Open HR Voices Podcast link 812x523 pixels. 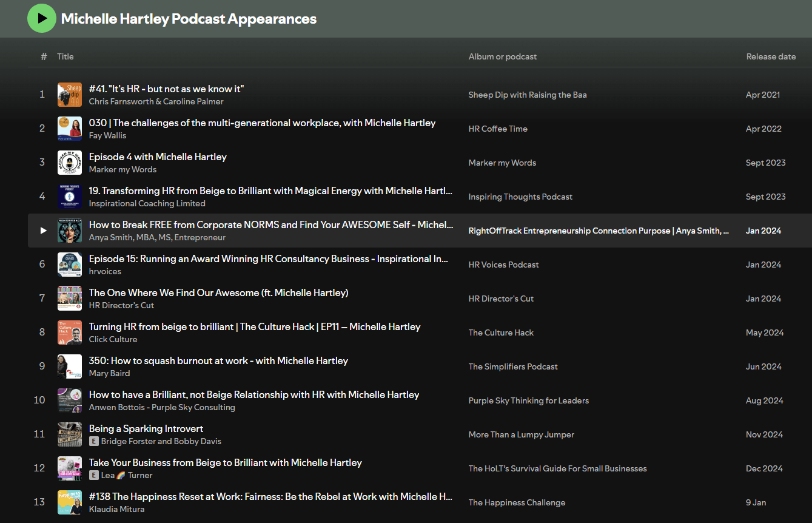click(x=503, y=265)
